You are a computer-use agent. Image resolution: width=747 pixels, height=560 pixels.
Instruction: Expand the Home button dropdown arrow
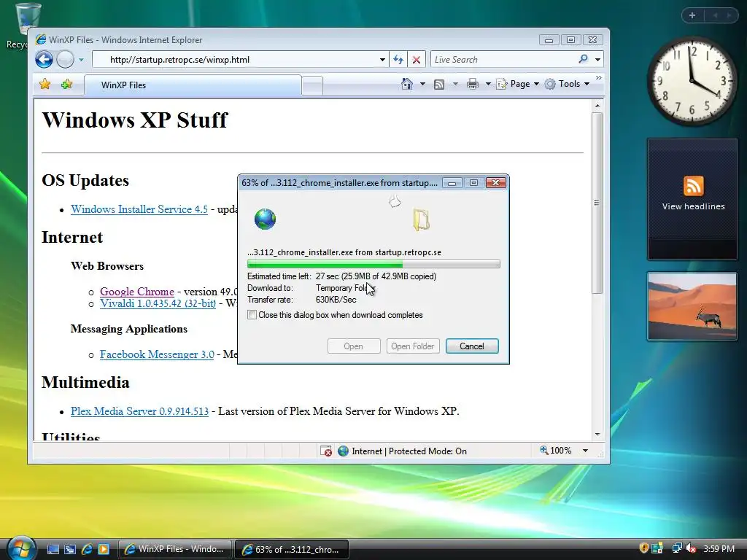tap(422, 85)
